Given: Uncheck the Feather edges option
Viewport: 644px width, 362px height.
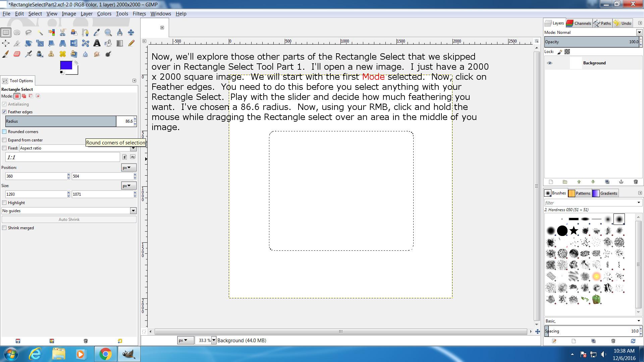Looking at the screenshot, I should pyautogui.click(x=4, y=112).
